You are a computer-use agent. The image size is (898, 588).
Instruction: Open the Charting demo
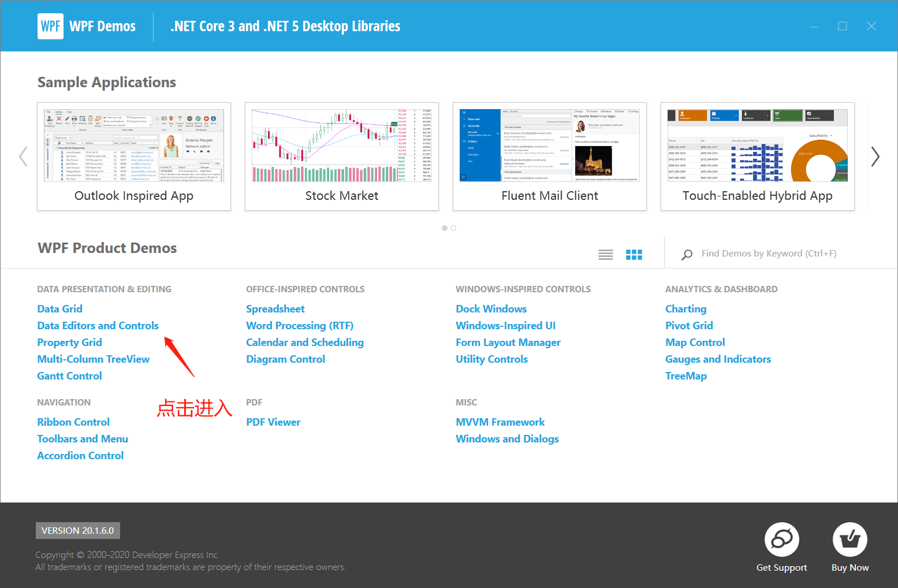tap(686, 309)
